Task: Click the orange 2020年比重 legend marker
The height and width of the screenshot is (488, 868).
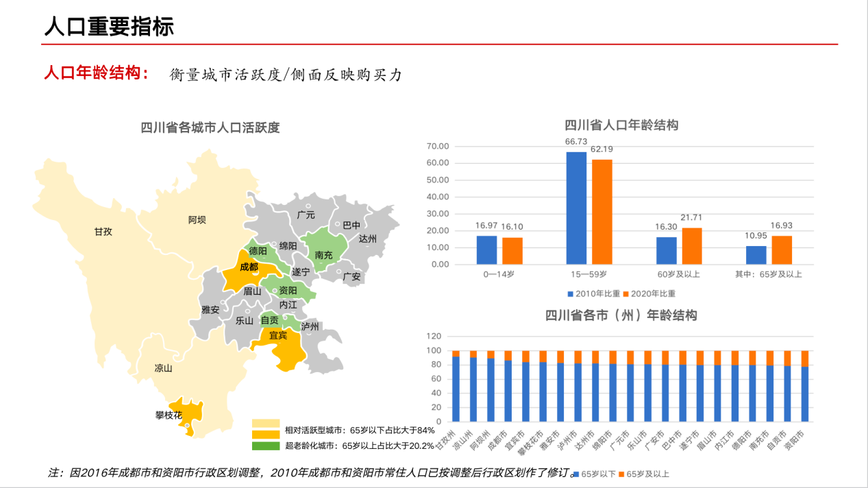Action: click(x=625, y=293)
